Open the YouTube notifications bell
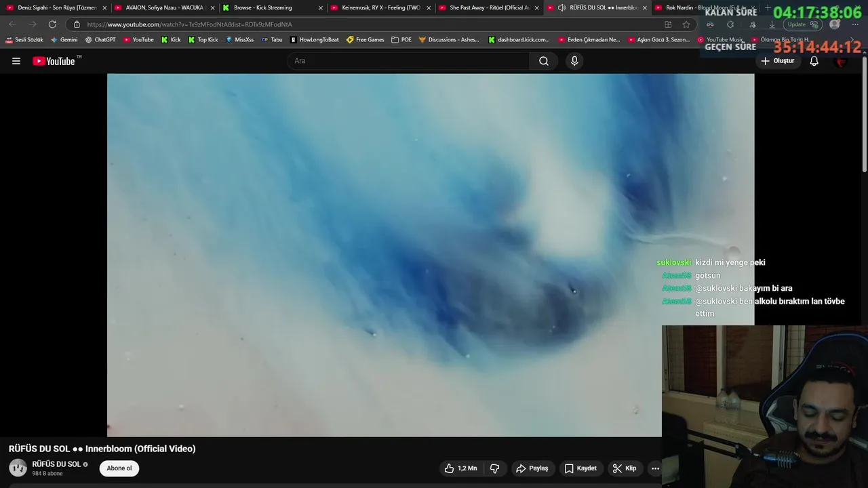Viewport: 868px width, 488px height. (814, 61)
